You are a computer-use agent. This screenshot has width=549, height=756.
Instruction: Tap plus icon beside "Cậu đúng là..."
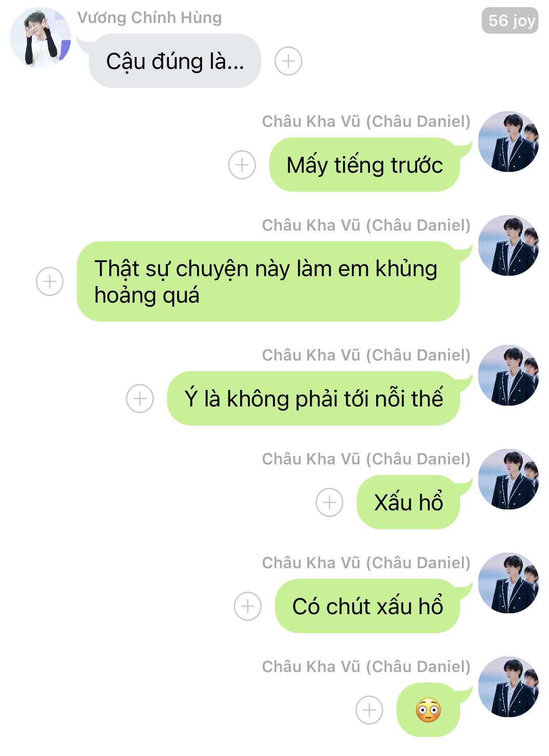pos(288,61)
